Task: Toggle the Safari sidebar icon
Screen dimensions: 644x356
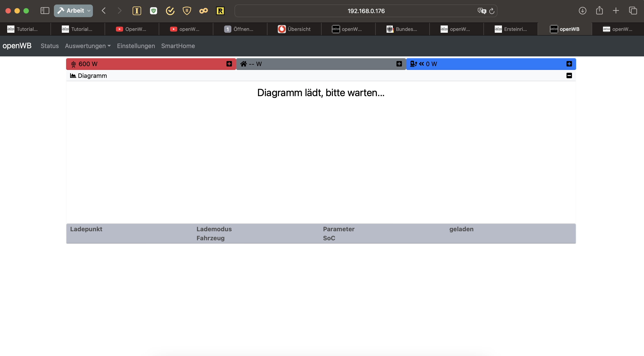Action: [45, 11]
